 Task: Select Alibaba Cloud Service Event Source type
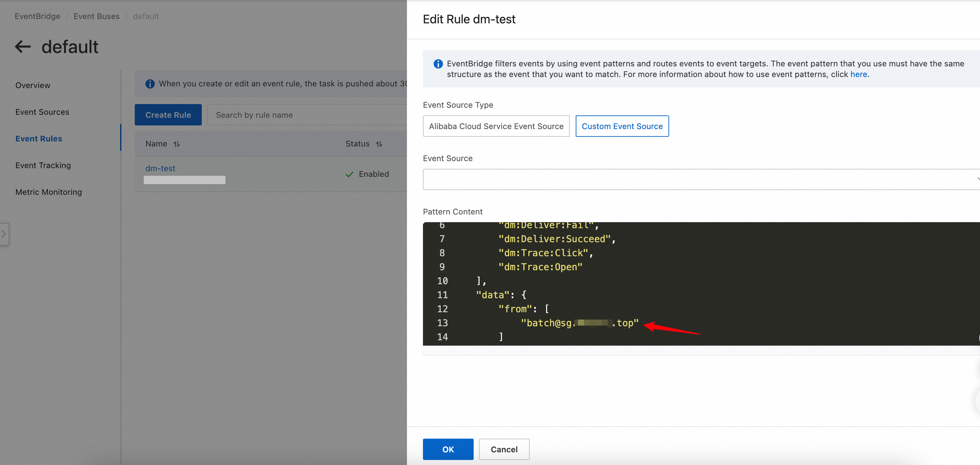(x=496, y=126)
